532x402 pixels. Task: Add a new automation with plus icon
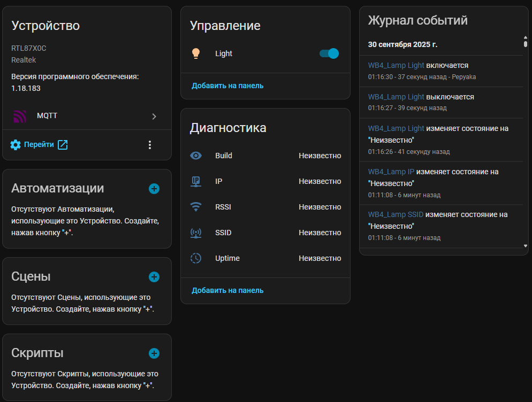pos(154,189)
